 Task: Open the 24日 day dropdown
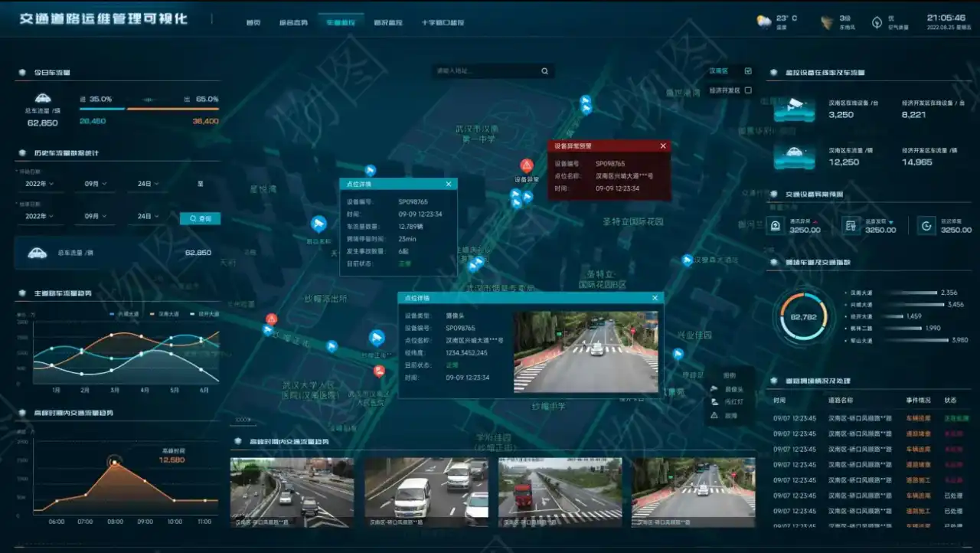146,183
